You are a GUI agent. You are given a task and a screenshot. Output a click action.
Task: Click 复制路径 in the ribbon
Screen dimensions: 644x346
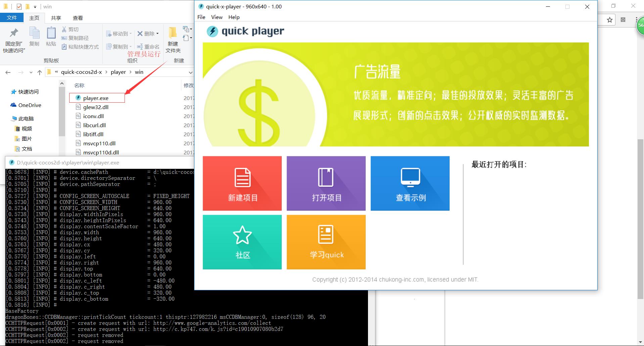click(75, 38)
